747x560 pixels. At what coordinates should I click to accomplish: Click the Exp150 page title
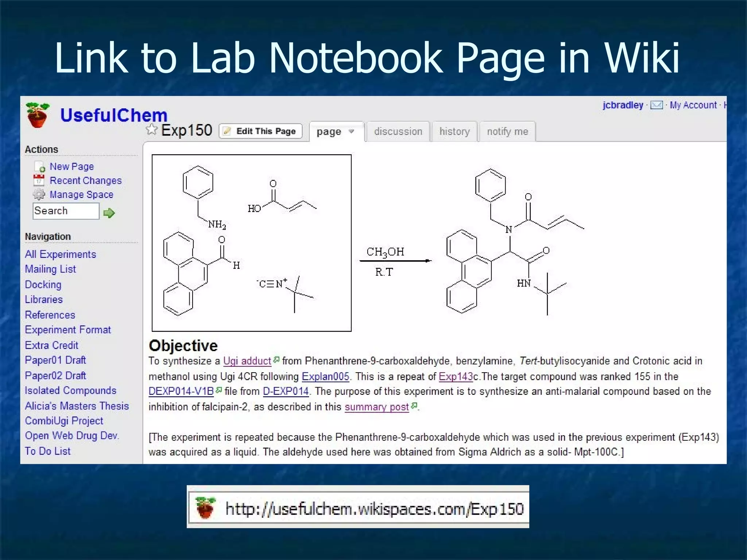tap(186, 130)
